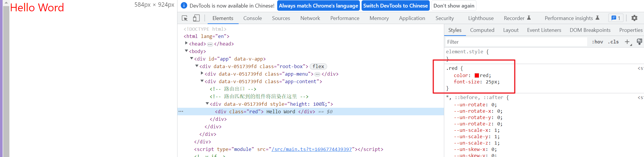The width and height of the screenshot is (644, 157).
Task: Click the color property name in .red rule
Action: click(x=461, y=75)
